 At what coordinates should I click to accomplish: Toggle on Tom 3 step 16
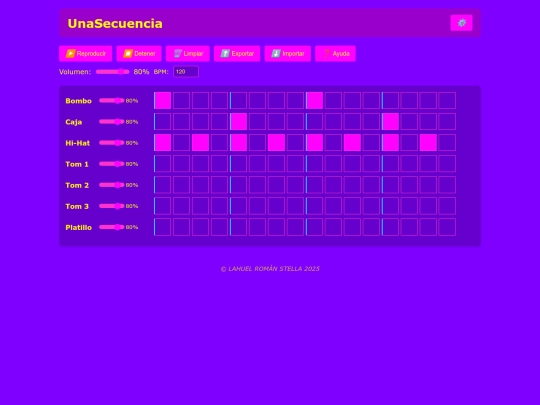tap(447, 206)
